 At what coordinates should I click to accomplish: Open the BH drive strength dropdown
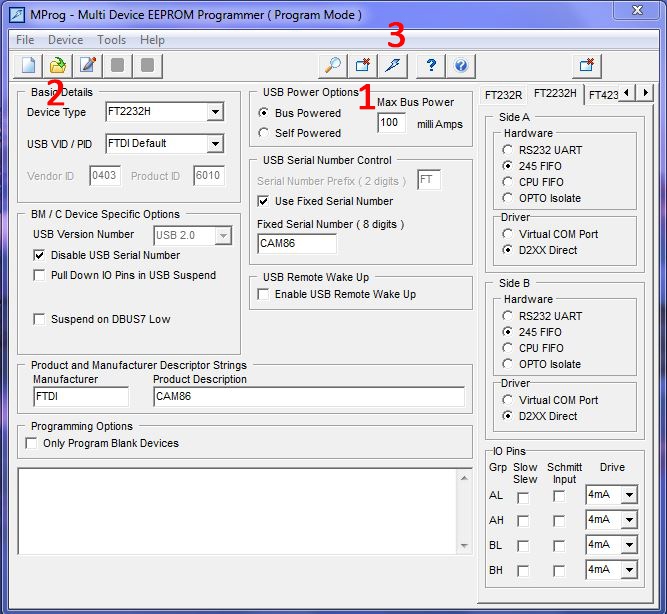[629, 569]
